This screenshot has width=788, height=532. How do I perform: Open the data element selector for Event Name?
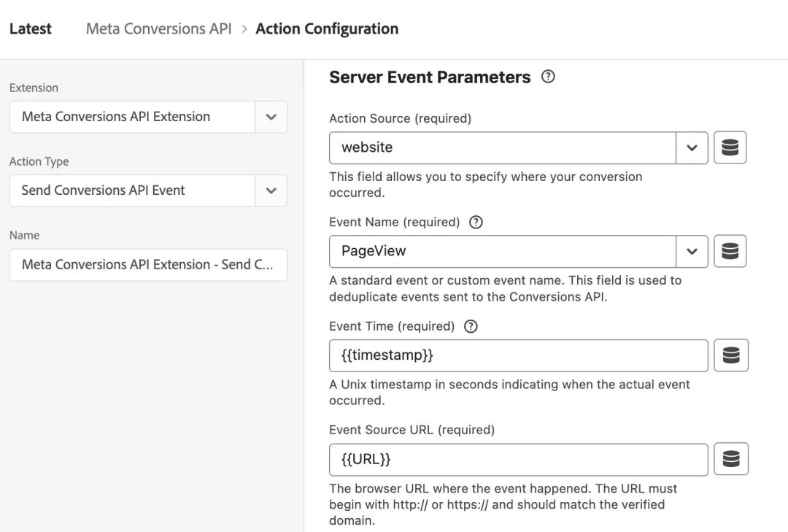pyautogui.click(x=731, y=250)
